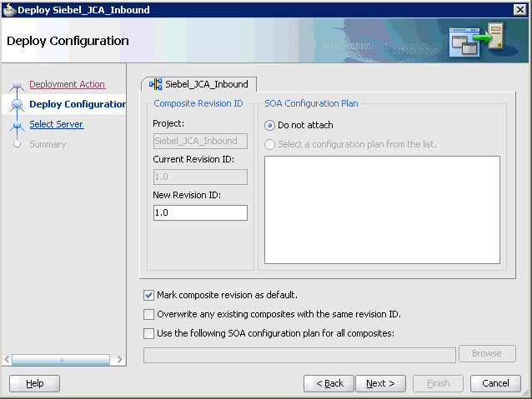Select the configuration plan from list radio button
The image size is (532, 399).
[269, 145]
